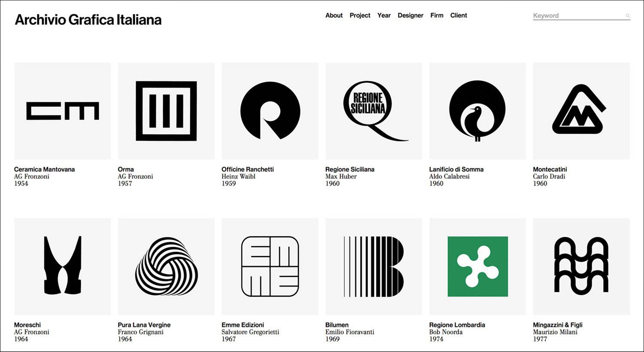Open the Bilumen striped B logo
Viewport: 644px width, 352px height.
(374, 266)
